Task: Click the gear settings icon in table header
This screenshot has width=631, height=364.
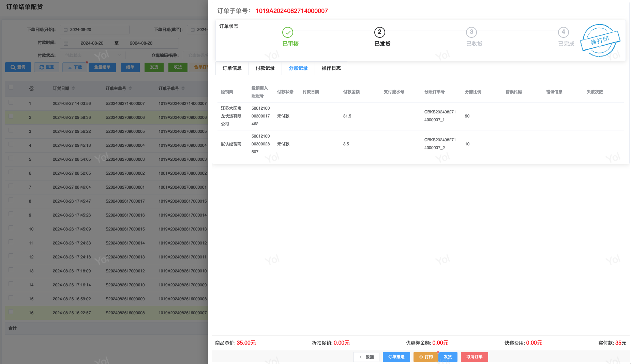Action: click(x=32, y=89)
